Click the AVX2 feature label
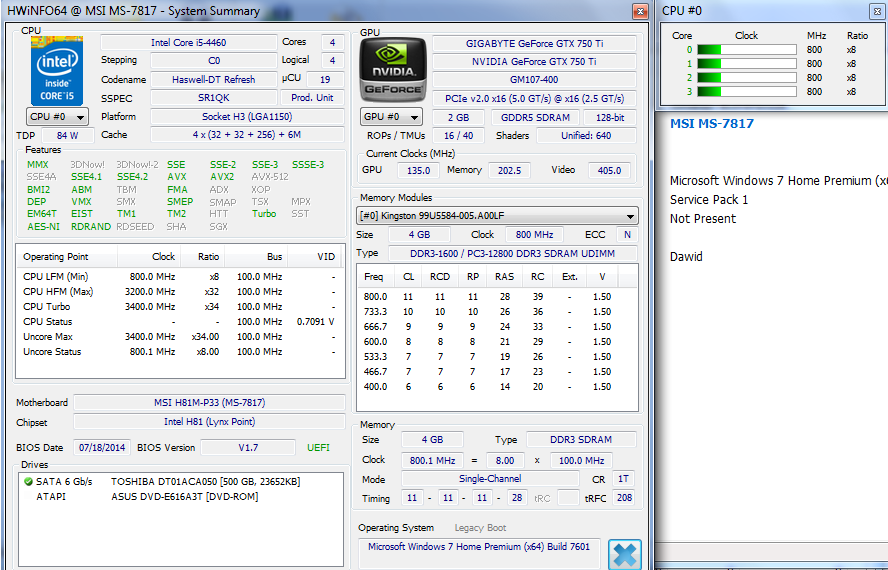The image size is (888, 570). (222, 177)
